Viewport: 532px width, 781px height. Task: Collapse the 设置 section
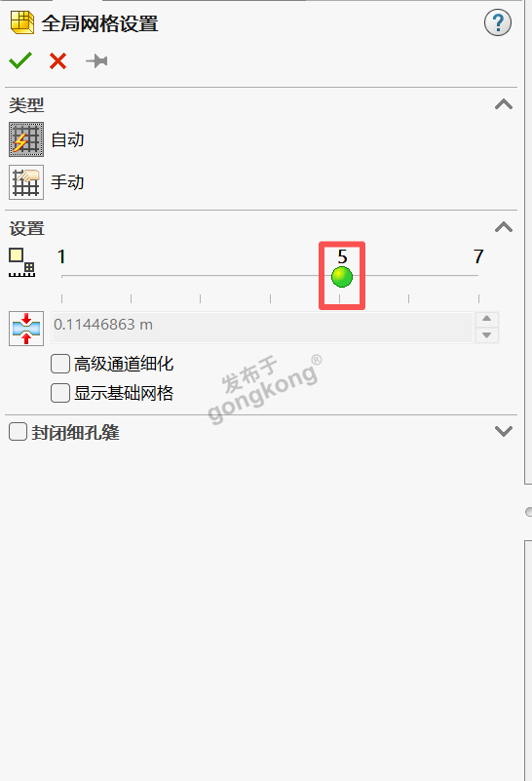pyautogui.click(x=504, y=227)
